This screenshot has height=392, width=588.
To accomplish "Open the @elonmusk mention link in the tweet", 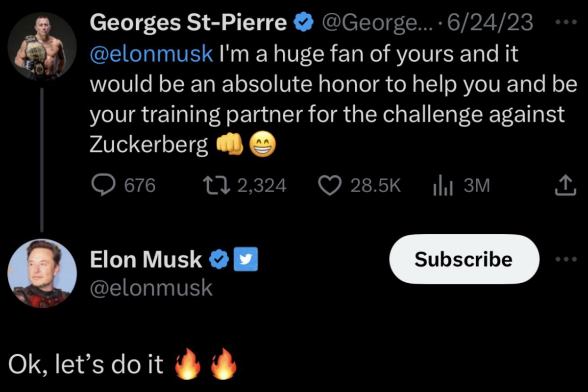I will coord(151,54).
